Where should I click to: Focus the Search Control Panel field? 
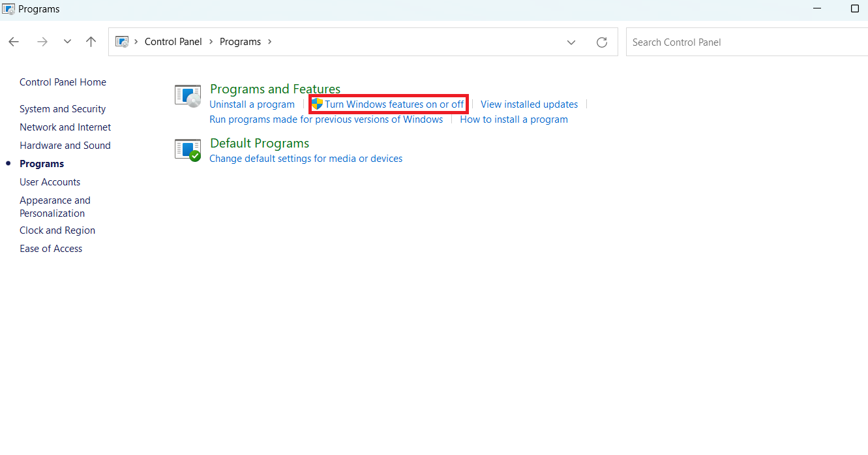point(747,42)
